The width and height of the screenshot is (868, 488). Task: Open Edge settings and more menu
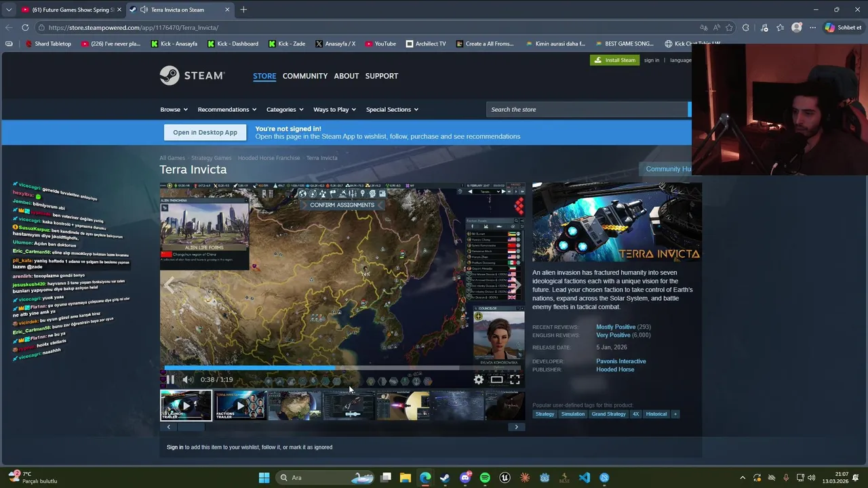(x=812, y=28)
